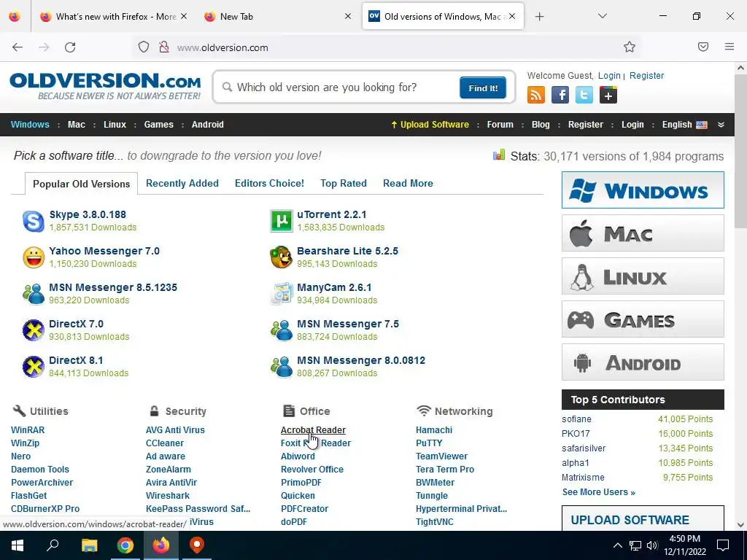
Task: Open the English language selector
Action: (684, 125)
